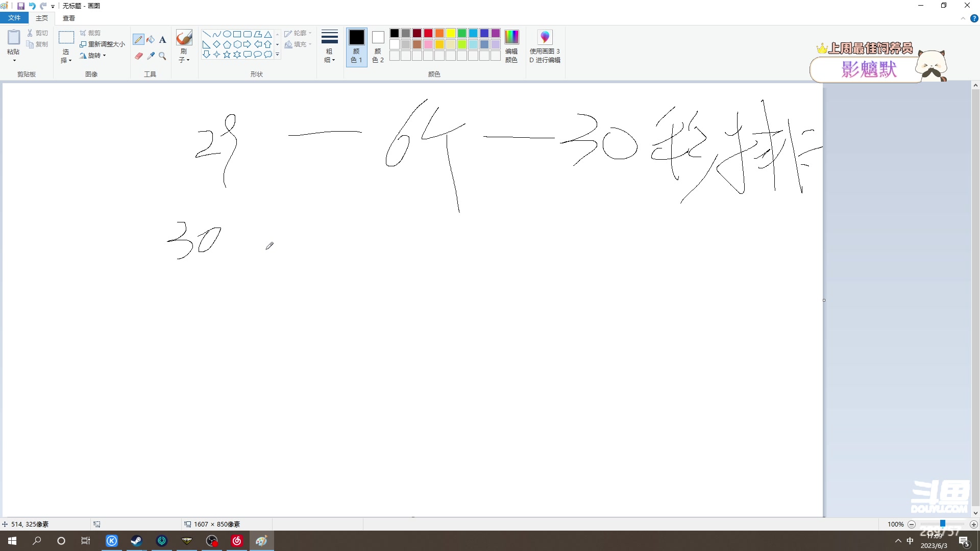Launch 使用画图 3D 进行编辑
Viewport: 980px width, 551px height.
[x=545, y=46]
